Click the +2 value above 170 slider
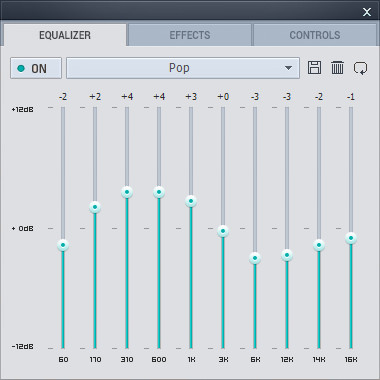Screen dimensions: 380x380 [x=95, y=97]
